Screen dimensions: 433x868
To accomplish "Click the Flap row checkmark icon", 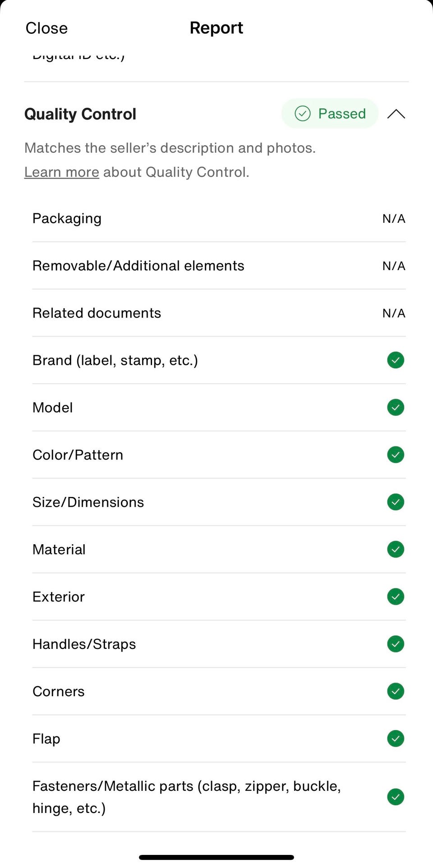I will [396, 739].
